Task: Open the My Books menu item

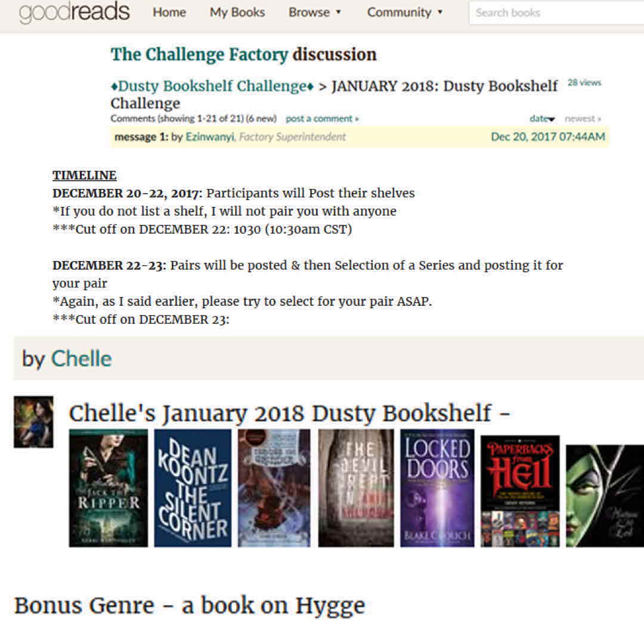Action: coord(237,13)
